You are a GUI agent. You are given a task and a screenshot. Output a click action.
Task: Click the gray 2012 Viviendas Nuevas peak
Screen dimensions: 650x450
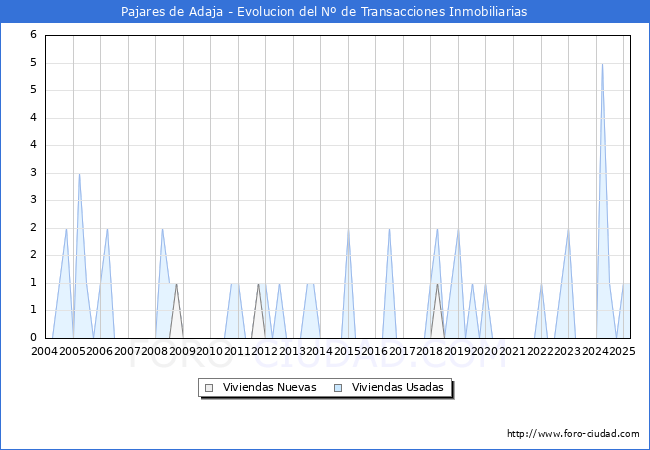point(258,284)
